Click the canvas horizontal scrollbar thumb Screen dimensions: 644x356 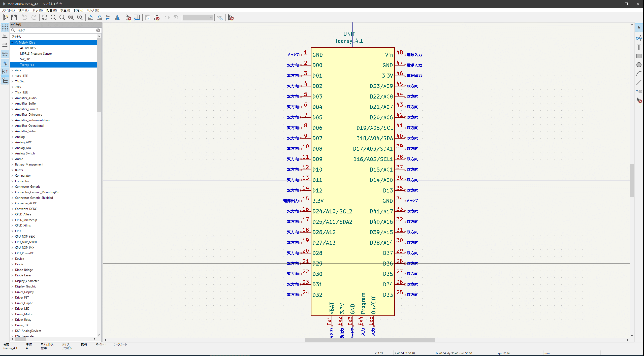[x=370, y=340]
